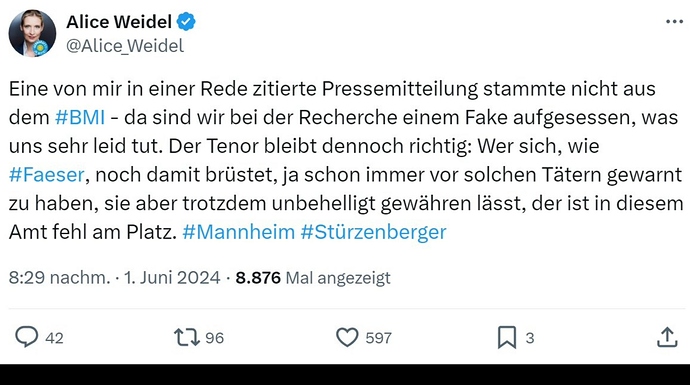The width and height of the screenshot is (690, 385).
Task: Open the #Mannheim hashtag link
Action: pyautogui.click(x=239, y=232)
